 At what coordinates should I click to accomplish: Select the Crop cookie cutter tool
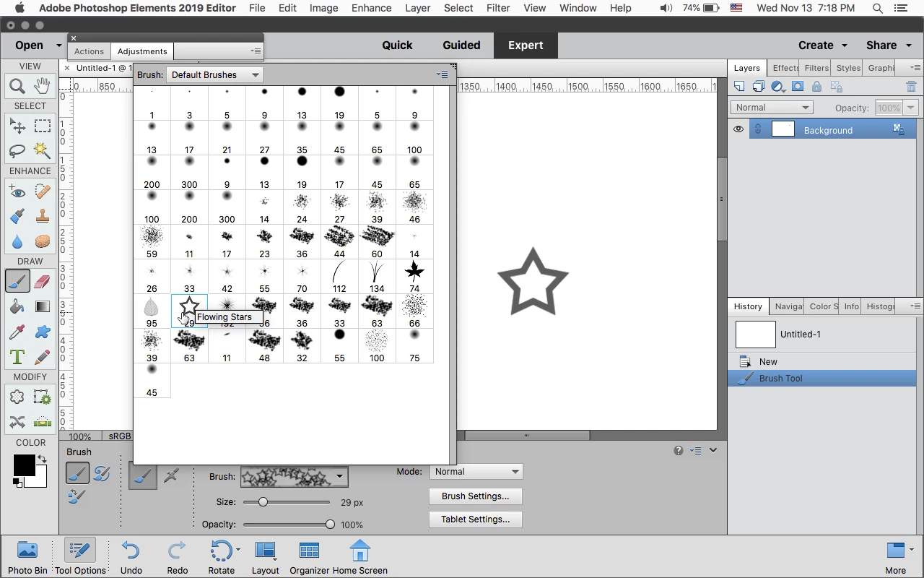pyautogui.click(x=17, y=397)
